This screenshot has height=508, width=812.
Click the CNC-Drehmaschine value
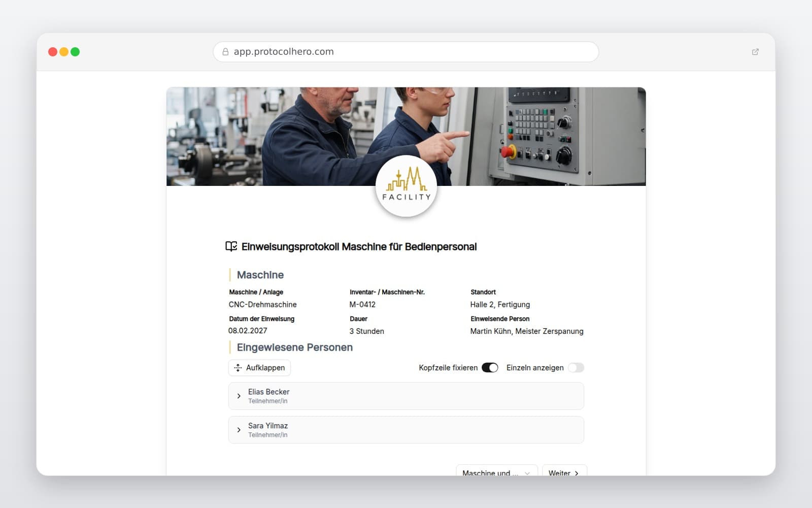(x=262, y=304)
